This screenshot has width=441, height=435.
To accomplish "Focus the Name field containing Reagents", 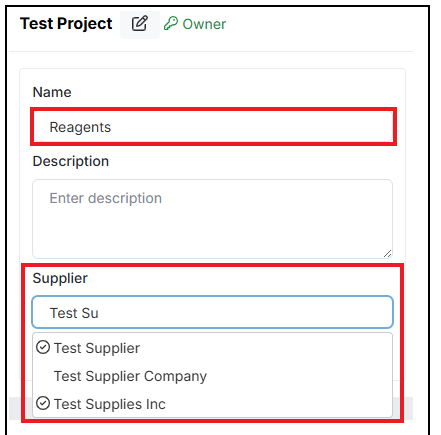I will tap(213, 127).
